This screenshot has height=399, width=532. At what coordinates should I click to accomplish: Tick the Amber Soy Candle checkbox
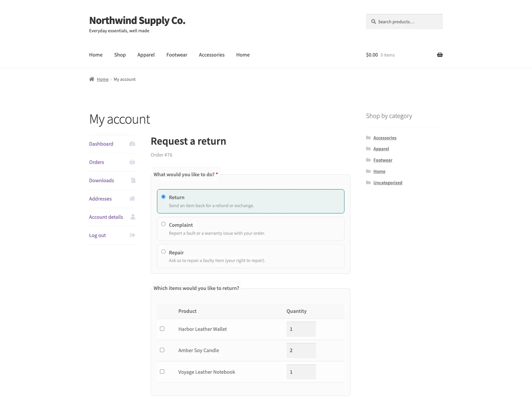(162, 350)
